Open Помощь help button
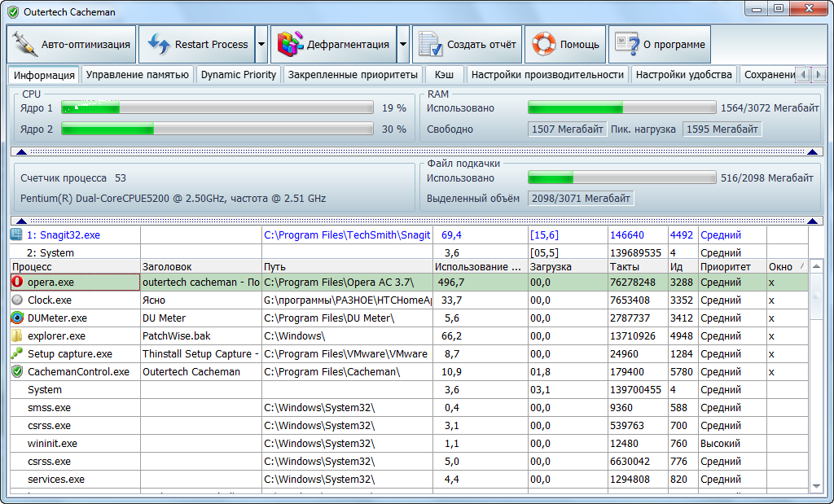 565,44
